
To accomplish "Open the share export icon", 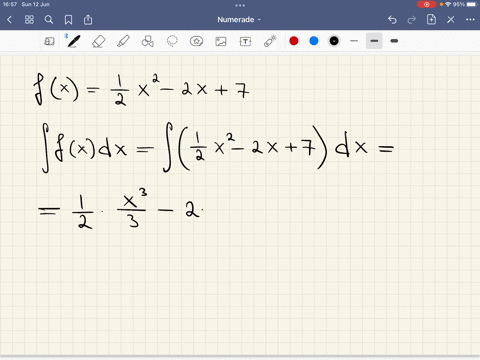I will [x=88, y=20].
